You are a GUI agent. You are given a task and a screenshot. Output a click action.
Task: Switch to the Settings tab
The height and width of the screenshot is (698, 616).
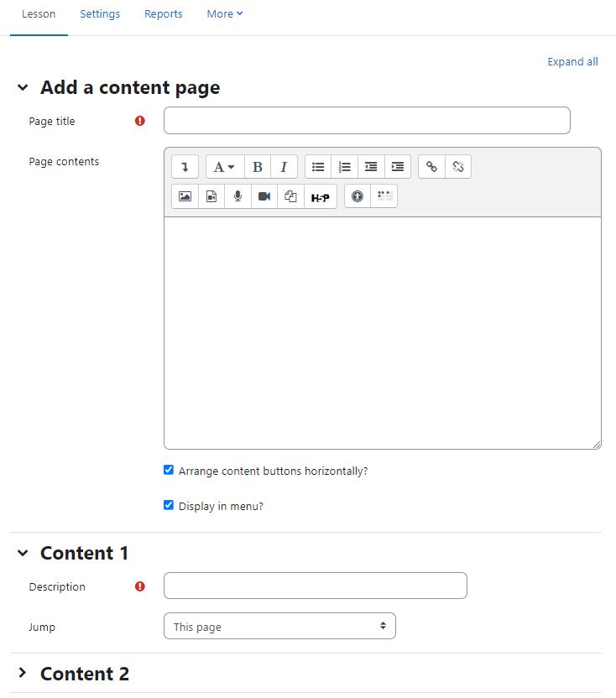coord(100,13)
